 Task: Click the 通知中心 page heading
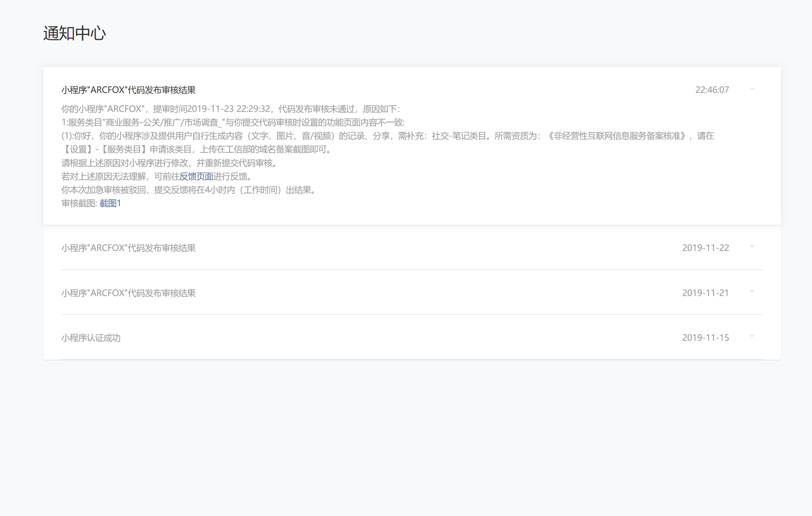74,33
